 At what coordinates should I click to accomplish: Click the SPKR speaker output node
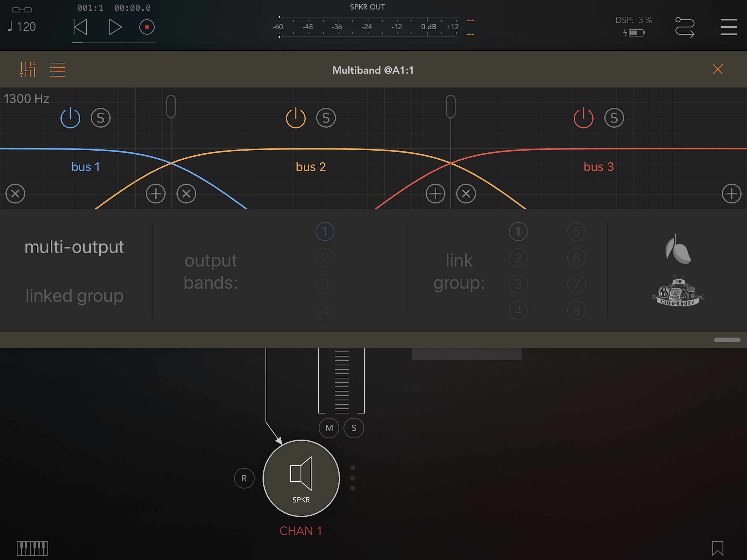click(301, 478)
